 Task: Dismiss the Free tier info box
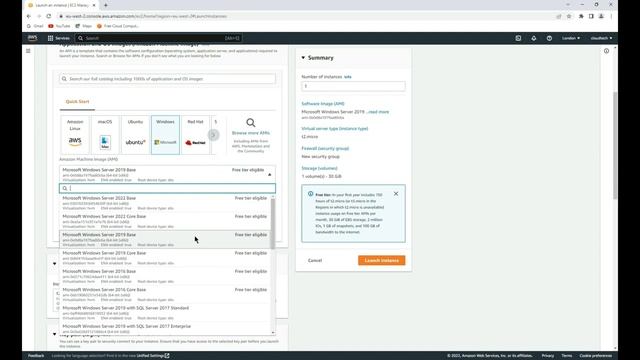pyautogui.click(x=396, y=194)
